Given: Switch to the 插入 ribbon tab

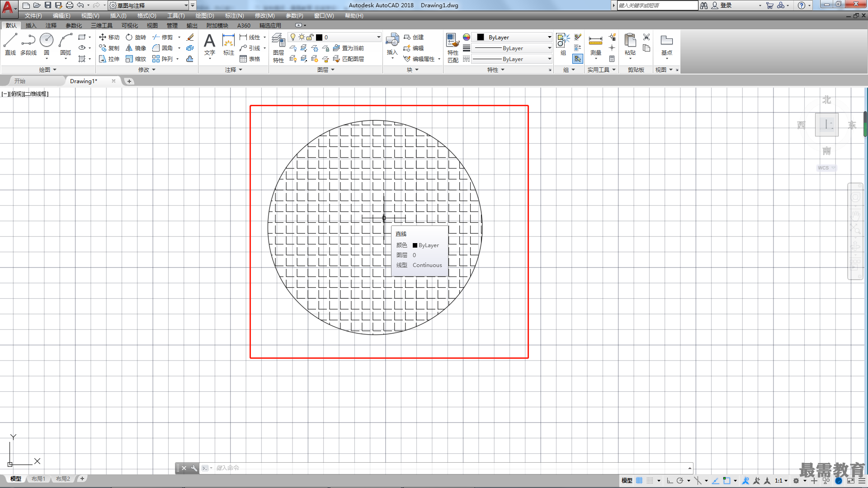Looking at the screenshot, I should (x=31, y=26).
